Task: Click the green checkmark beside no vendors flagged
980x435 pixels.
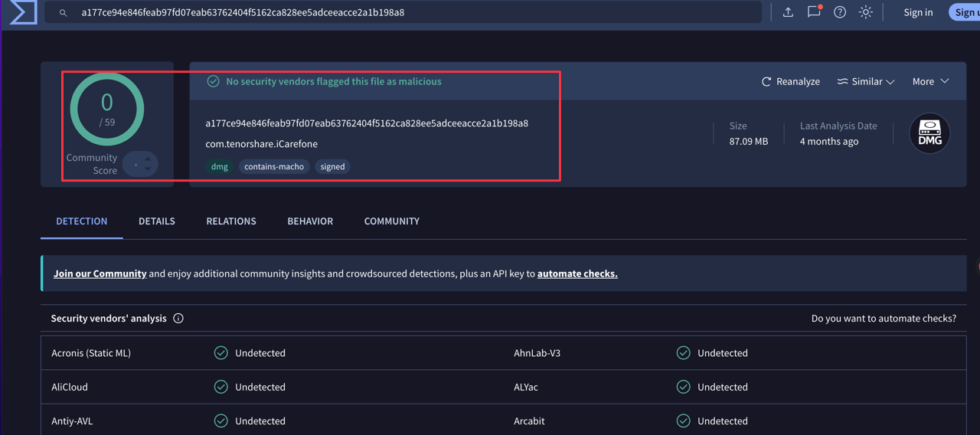Action: tap(214, 81)
